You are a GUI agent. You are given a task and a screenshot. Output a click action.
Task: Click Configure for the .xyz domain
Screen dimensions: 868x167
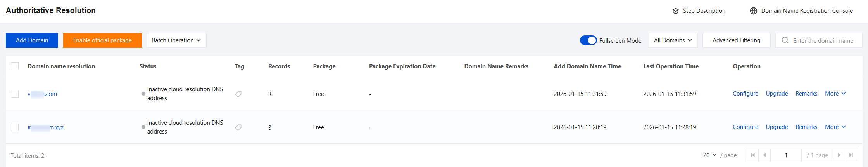[745, 127]
